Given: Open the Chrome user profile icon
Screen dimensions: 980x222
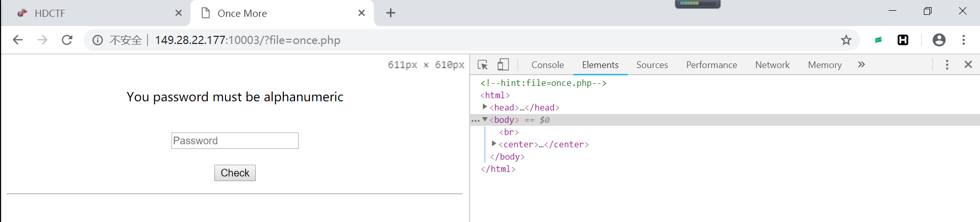Looking at the screenshot, I should 939,40.
